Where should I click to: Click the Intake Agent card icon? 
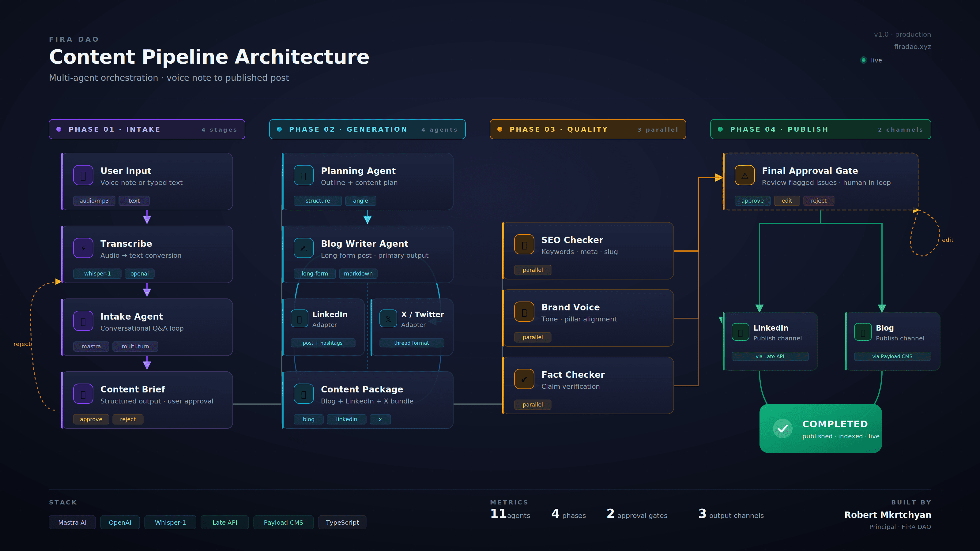[83, 321]
